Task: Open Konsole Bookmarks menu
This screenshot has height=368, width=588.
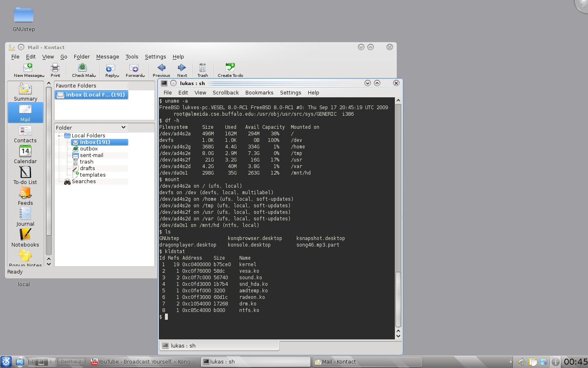Action: pyautogui.click(x=259, y=93)
